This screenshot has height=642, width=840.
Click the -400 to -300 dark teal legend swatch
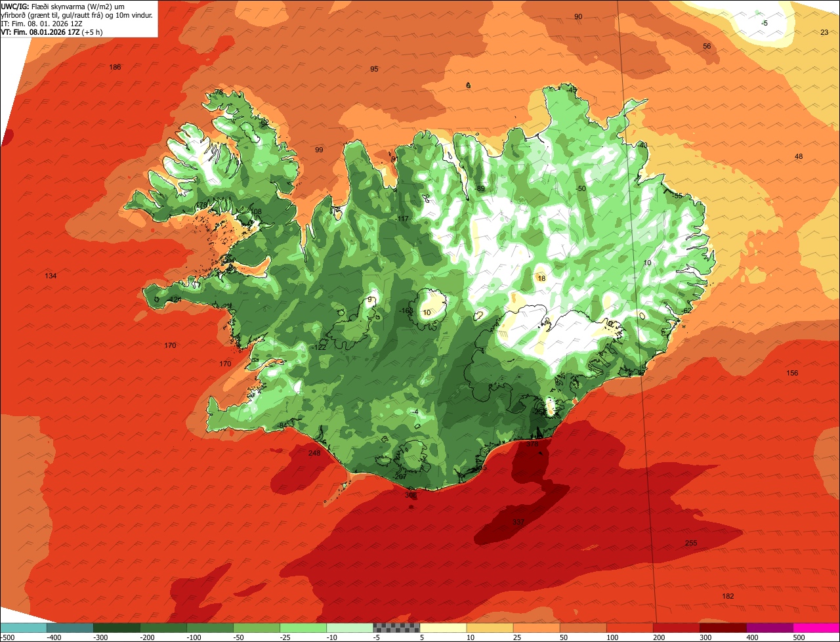coord(70,628)
